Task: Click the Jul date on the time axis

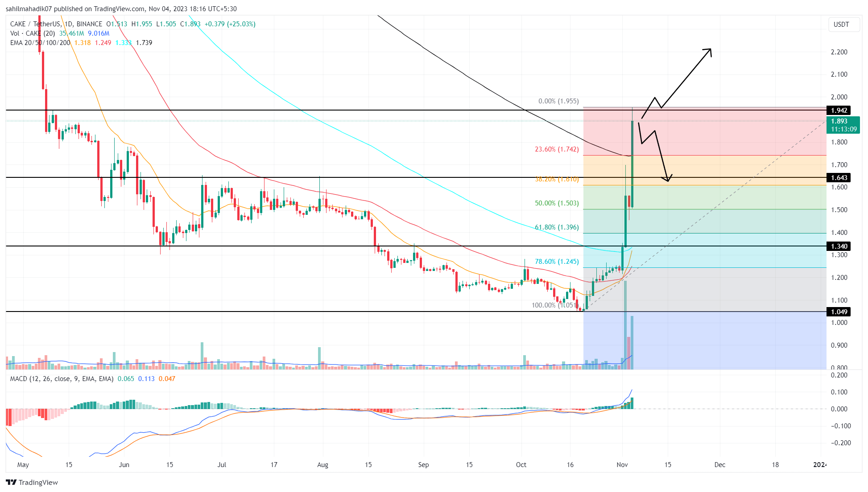Action: (222, 464)
